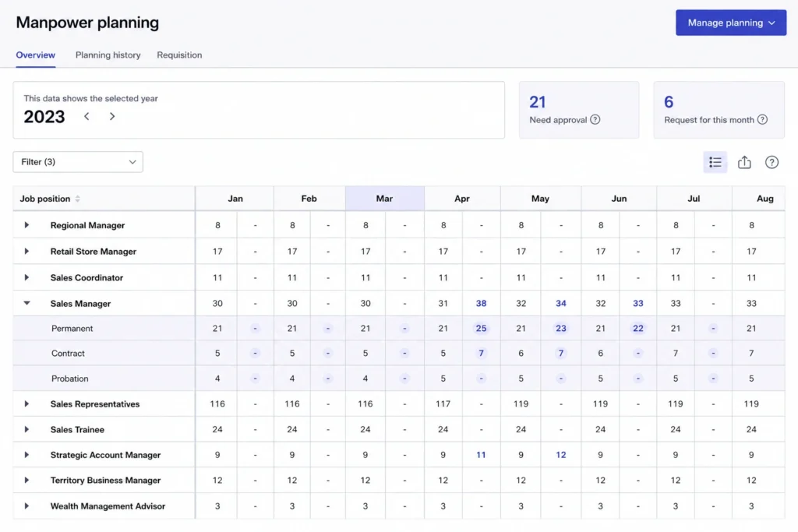The width and height of the screenshot is (798, 532).
Task: Click Strategic Account Manager May value 12
Action: (561, 455)
